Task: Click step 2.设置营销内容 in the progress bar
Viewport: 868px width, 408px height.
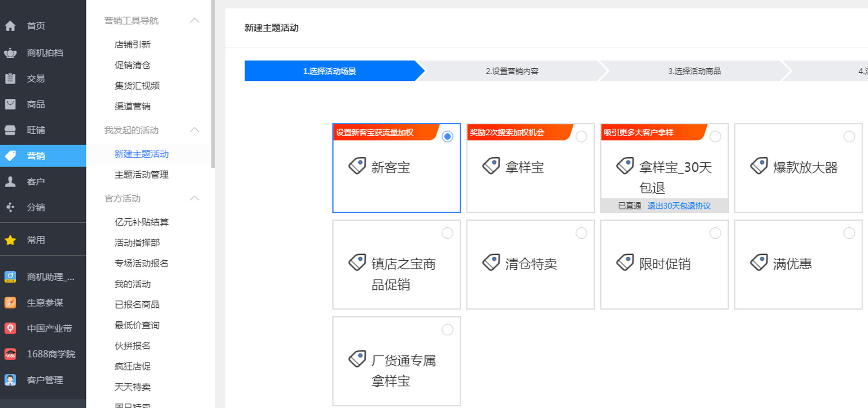Action: pyautogui.click(x=512, y=71)
